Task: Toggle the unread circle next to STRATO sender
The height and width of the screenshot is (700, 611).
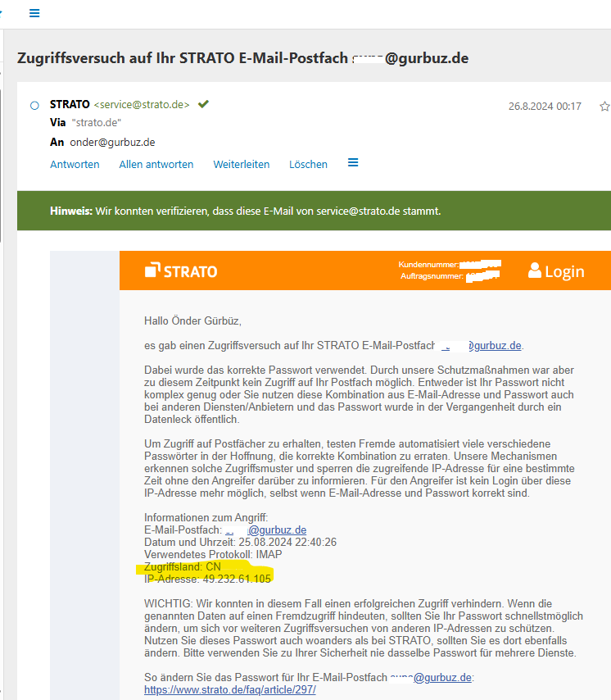Action: pyautogui.click(x=34, y=106)
